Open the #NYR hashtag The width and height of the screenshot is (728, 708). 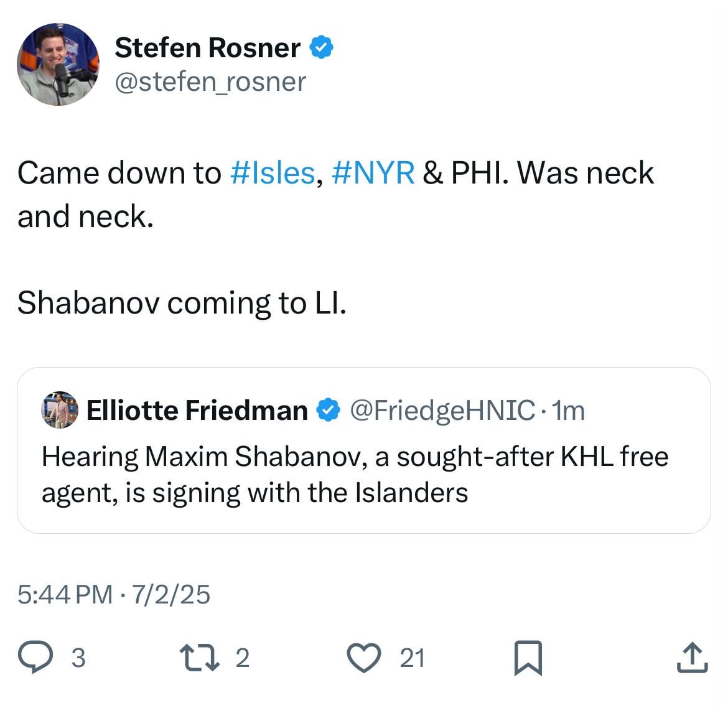click(x=373, y=173)
